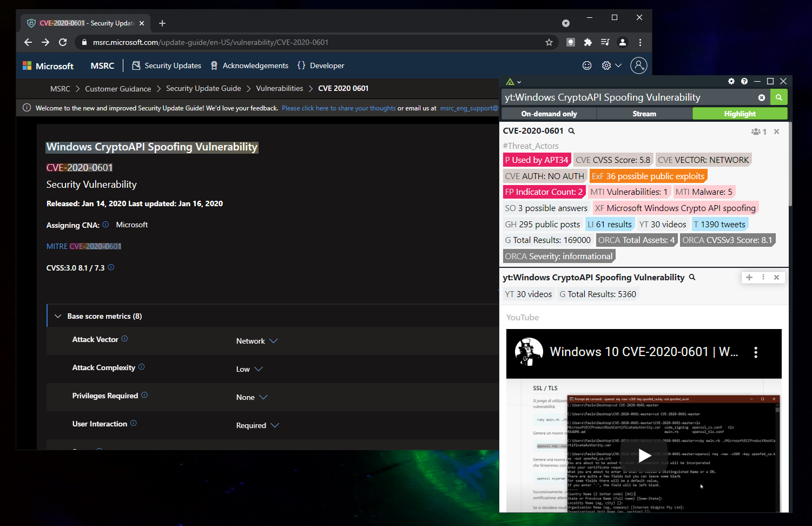Image resolution: width=812 pixels, height=526 pixels.
Task: Click the MSRC sign-in account icon
Action: click(x=638, y=65)
